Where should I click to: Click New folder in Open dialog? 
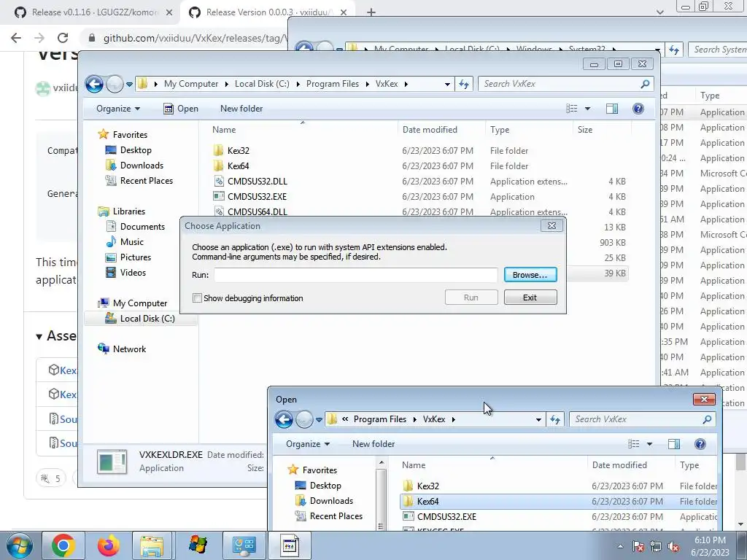pyautogui.click(x=373, y=444)
